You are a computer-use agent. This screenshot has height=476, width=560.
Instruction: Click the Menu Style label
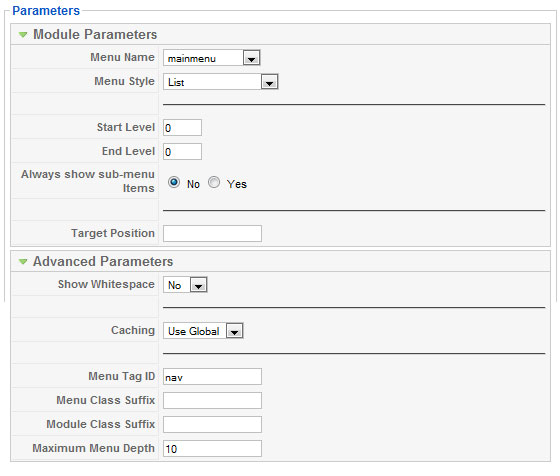coord(124,81)
